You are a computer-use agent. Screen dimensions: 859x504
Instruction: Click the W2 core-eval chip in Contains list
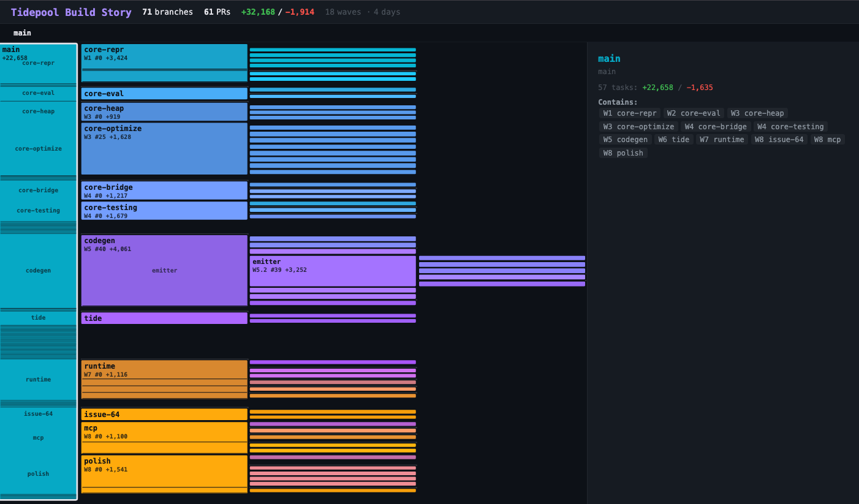click(694, 113)
